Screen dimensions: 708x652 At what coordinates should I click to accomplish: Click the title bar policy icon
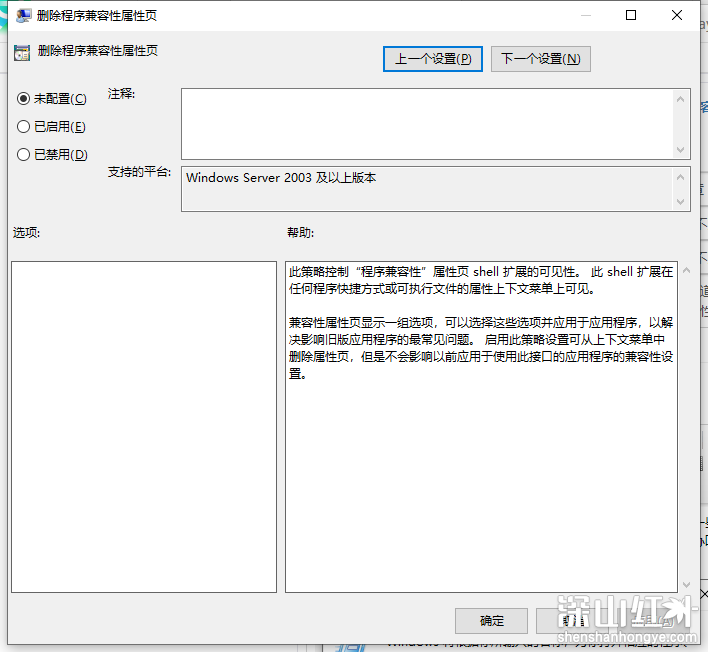(x=23, y=15)
